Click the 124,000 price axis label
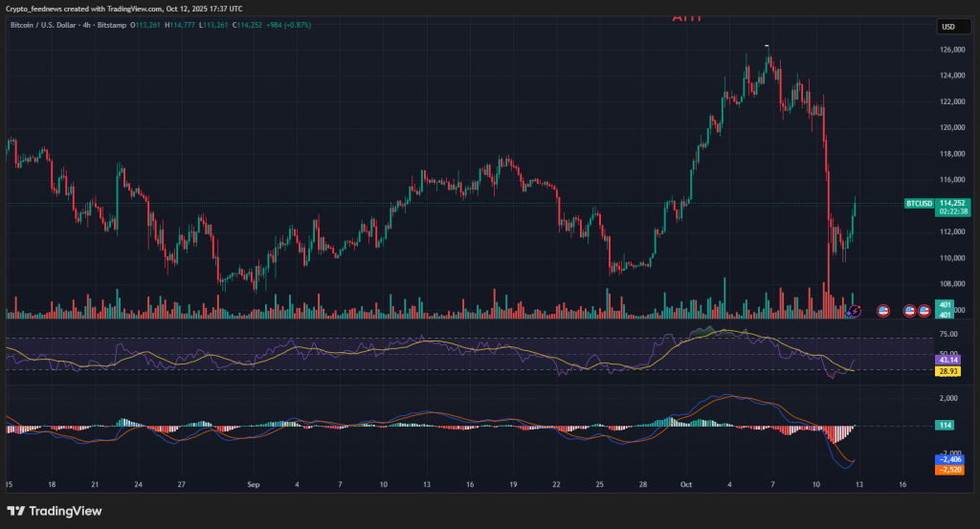980x529 pixels. point(952,76)
